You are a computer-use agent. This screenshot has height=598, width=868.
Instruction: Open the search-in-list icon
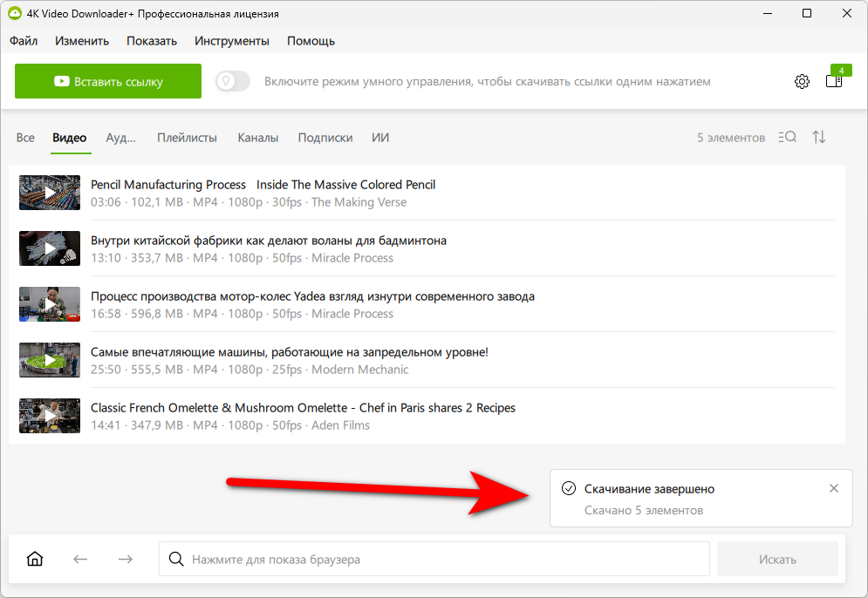coord(787,137)
